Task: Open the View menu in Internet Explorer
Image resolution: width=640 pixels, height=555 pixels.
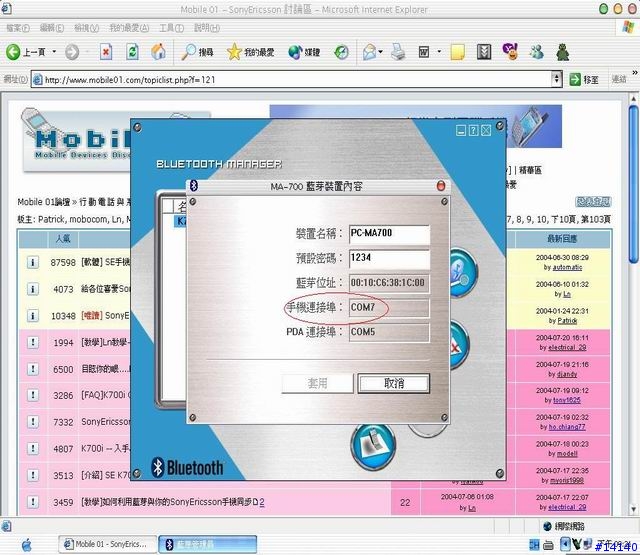Action: point(87,28)
